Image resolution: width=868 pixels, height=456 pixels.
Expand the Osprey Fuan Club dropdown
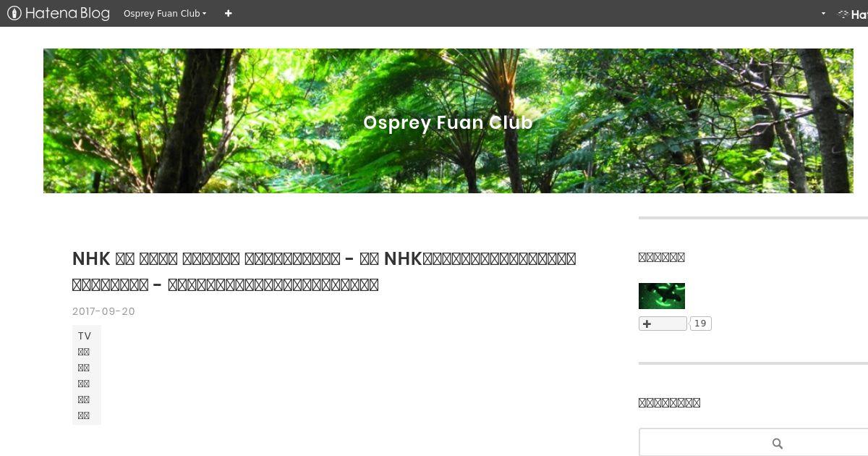click(x=165, y=13)
